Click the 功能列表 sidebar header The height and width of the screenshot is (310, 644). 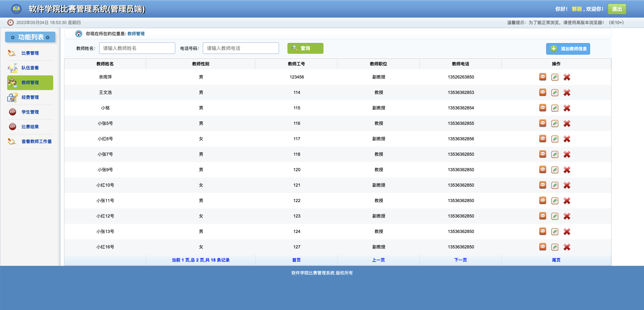(x=30, y=37)
